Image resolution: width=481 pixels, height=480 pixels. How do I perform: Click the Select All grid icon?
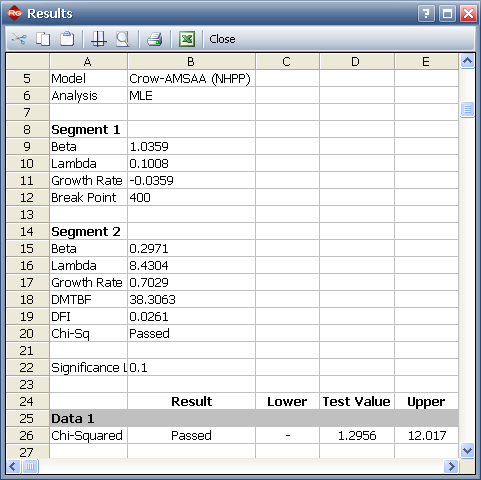99,39
